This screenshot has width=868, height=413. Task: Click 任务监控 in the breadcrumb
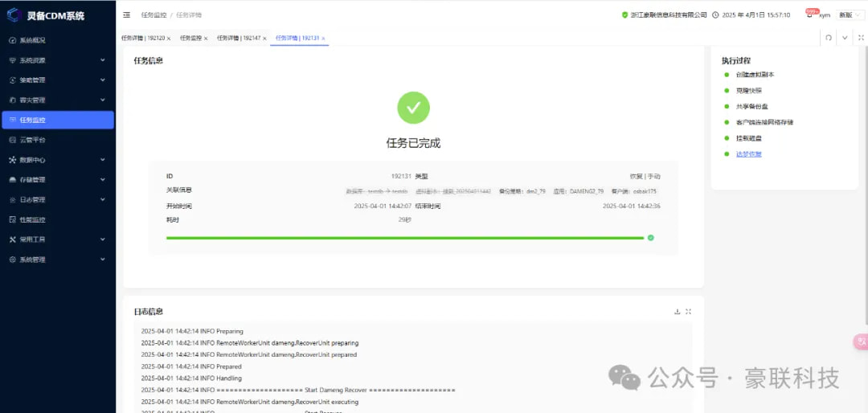(x=154, y=15)
